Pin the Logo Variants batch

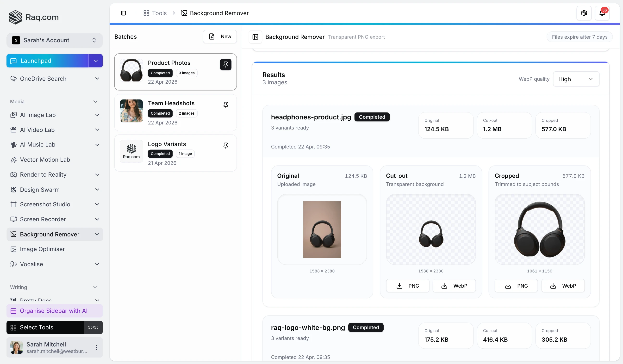pyautogui.click(x=225, y=146)
